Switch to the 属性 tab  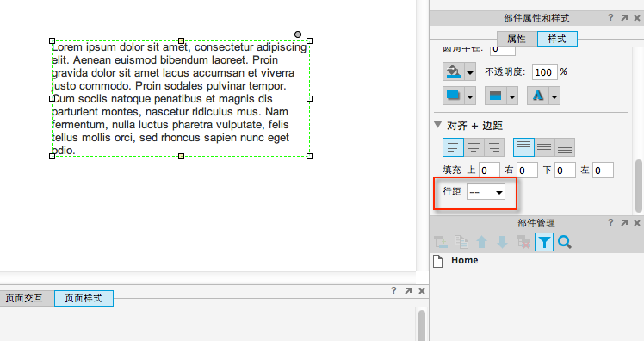coord(517,39)
